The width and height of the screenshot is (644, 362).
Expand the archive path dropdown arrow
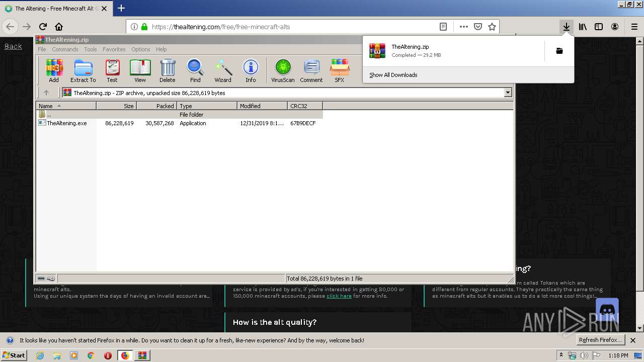(x=508, y=93)
